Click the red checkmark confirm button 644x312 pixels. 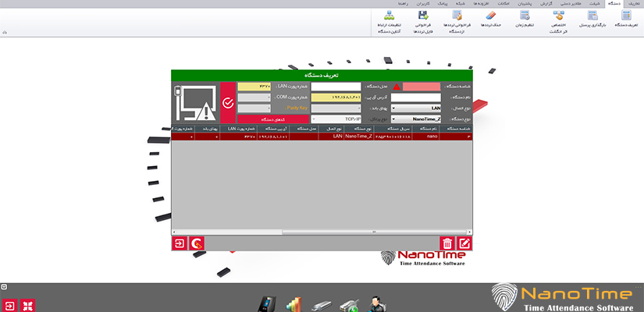tap(228, 103)
